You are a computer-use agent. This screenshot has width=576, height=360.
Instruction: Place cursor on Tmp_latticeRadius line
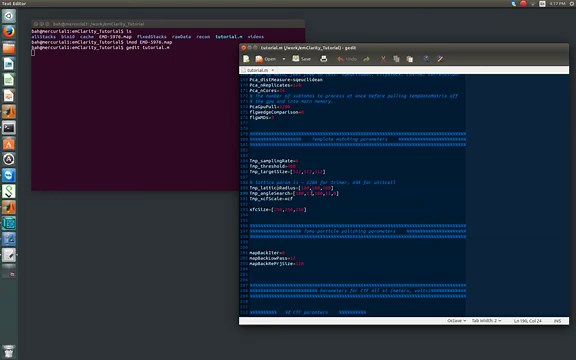point(291,188)
